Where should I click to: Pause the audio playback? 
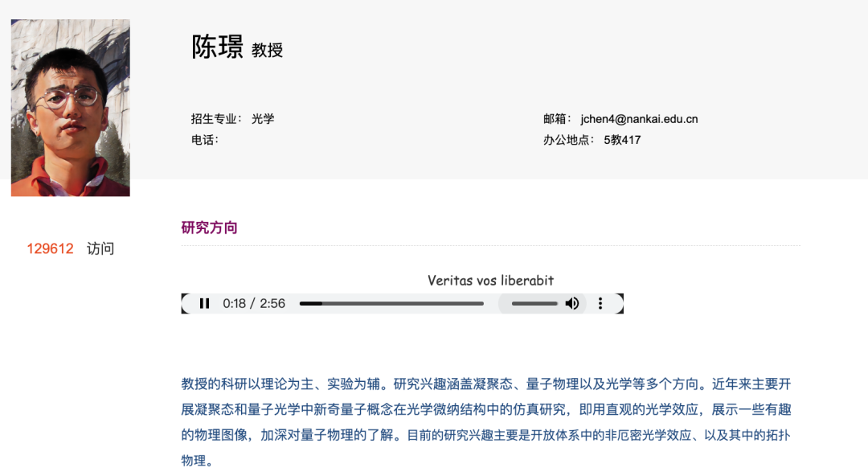204,304
